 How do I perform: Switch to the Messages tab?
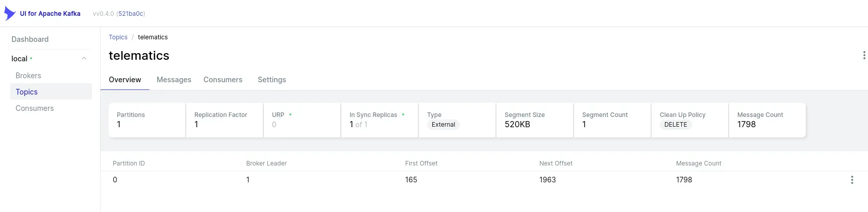pyautogui.click(x=173, y=80)
